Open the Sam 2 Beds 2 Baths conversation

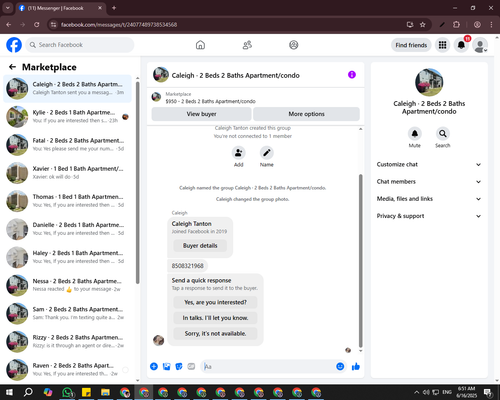click(x=67, y=313)
